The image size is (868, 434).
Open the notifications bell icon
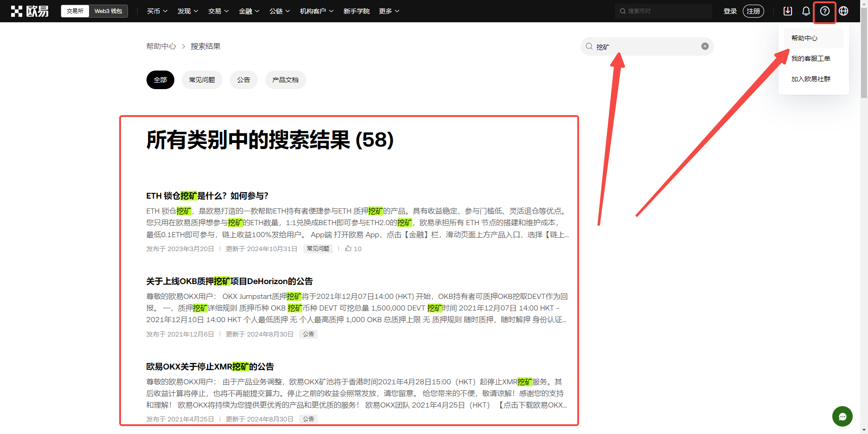coord(806,11)
